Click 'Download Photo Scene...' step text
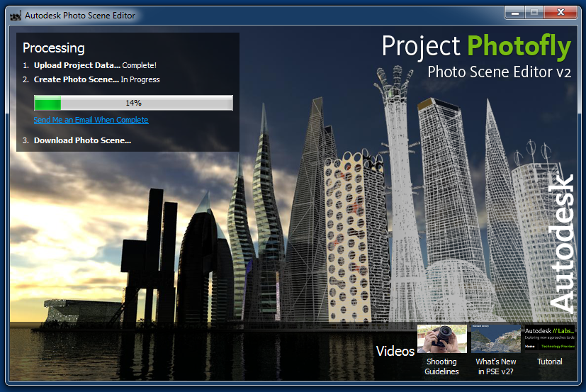 click(82, 140)
